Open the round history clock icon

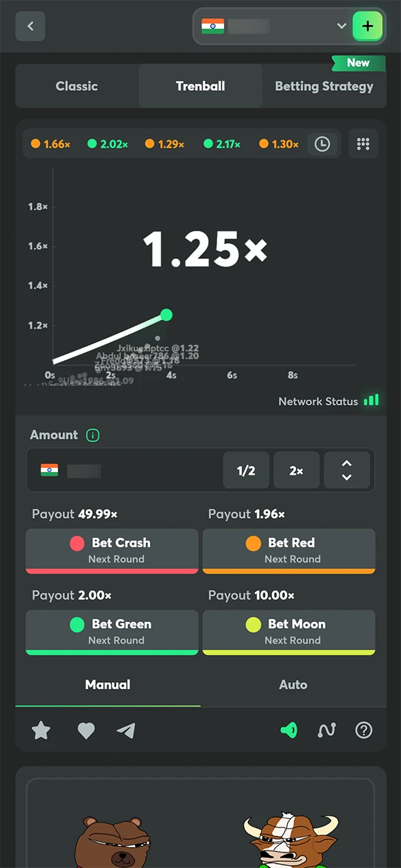[x=322, y=144]
